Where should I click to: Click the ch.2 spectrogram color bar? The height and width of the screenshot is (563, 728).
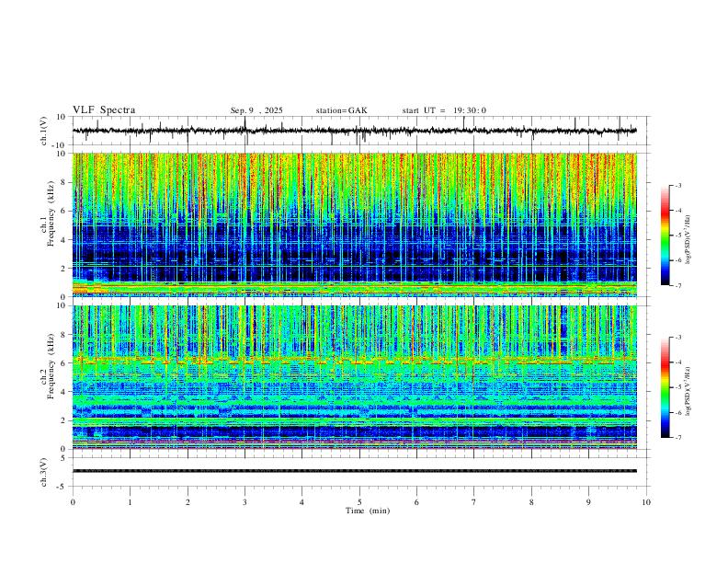pyautogui.click(x=665, y=387)
